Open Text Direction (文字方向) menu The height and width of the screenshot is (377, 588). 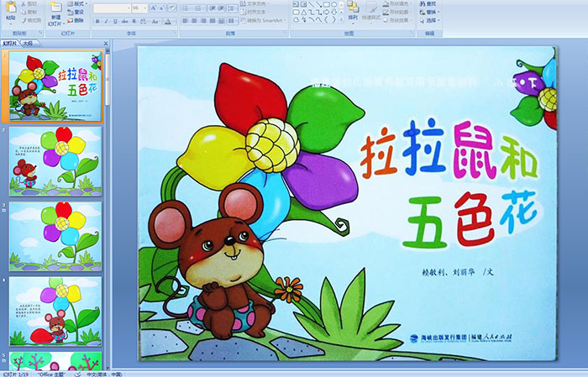[256, 3]
